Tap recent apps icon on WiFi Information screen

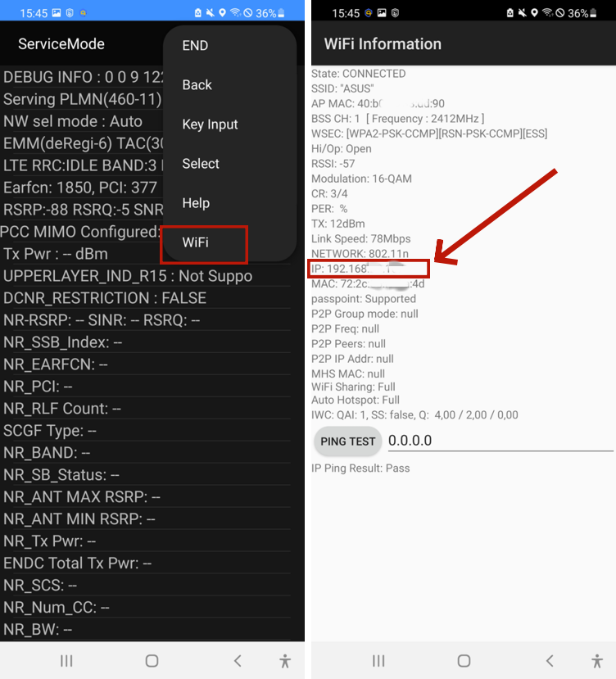(x=378, y=661)
